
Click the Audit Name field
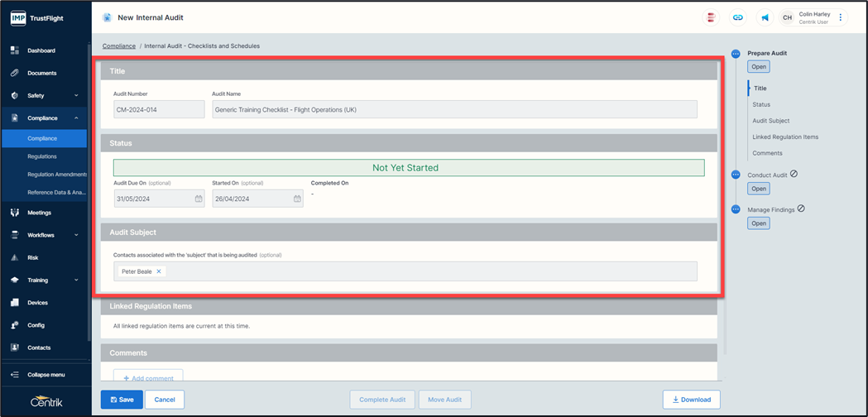454,110
